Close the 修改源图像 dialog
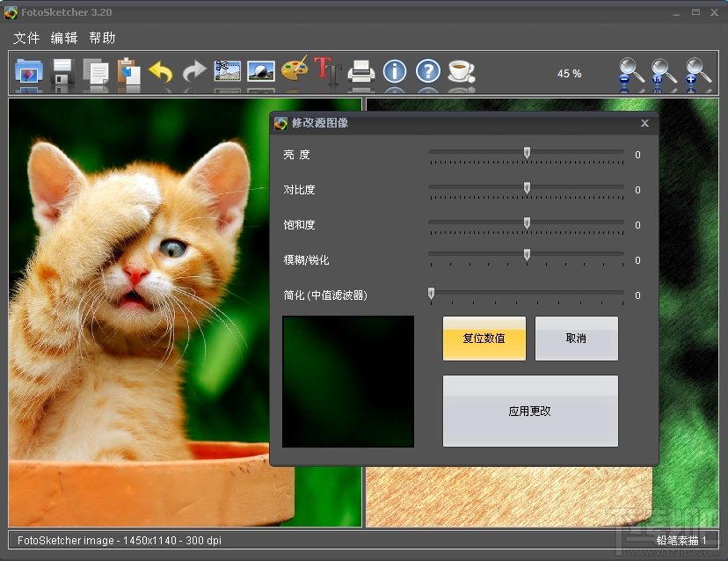728x561 pixels. pyautogui.click(x=644, y=123)
